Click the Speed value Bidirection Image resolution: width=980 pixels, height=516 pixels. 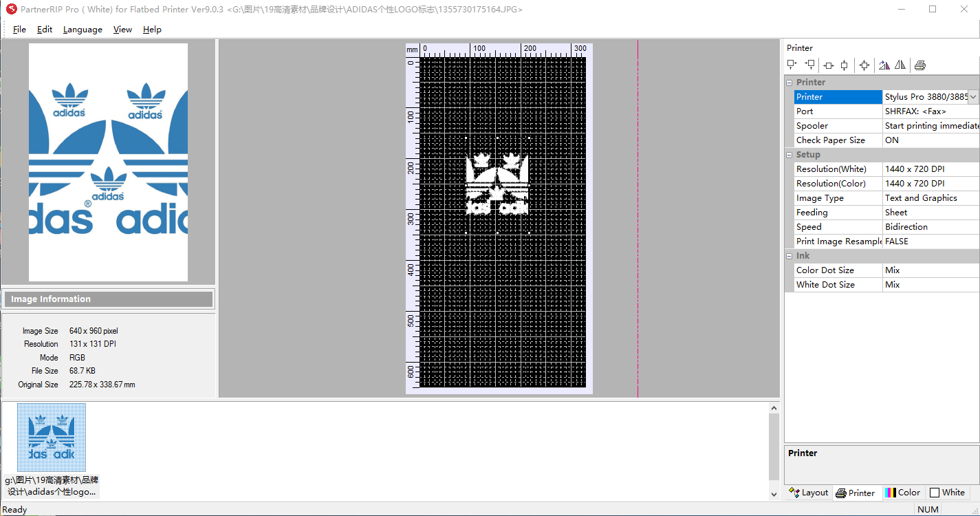coord(930,227)
